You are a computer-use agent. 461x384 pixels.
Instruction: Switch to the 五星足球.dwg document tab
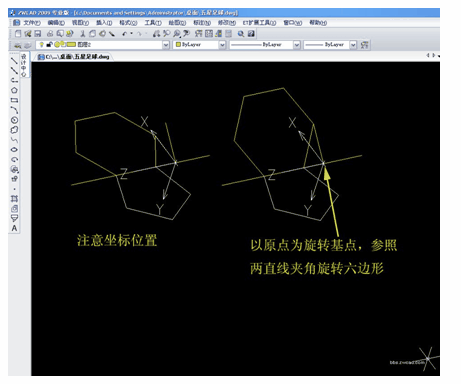pyautogui.click(x=74, y=57)
